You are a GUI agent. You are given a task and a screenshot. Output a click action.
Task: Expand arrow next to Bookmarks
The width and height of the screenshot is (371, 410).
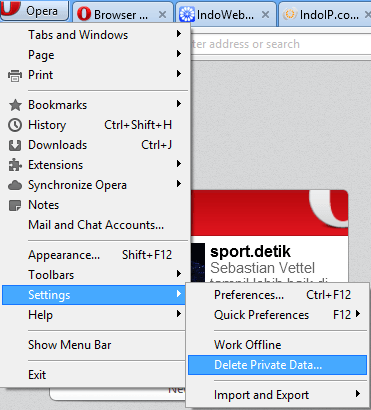pos(179,104)
